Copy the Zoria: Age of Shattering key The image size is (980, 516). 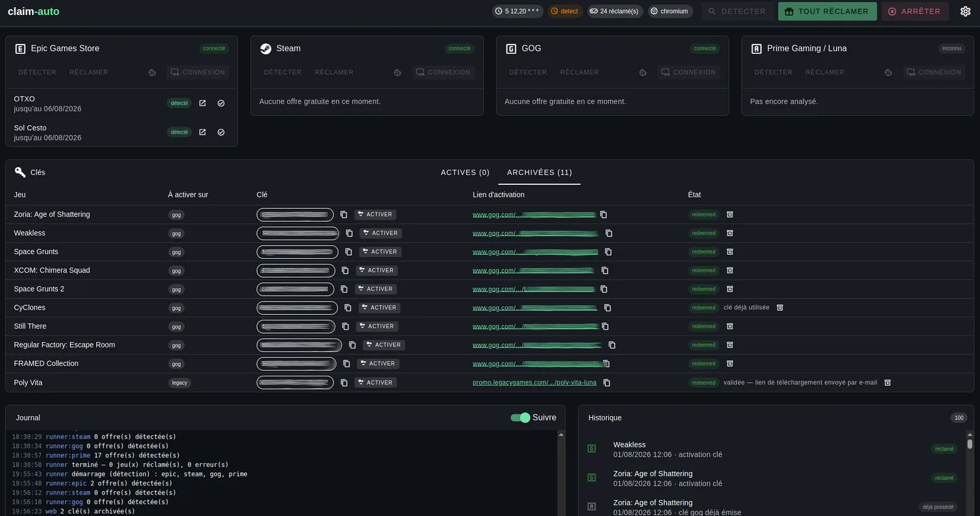tap(344, 214)
